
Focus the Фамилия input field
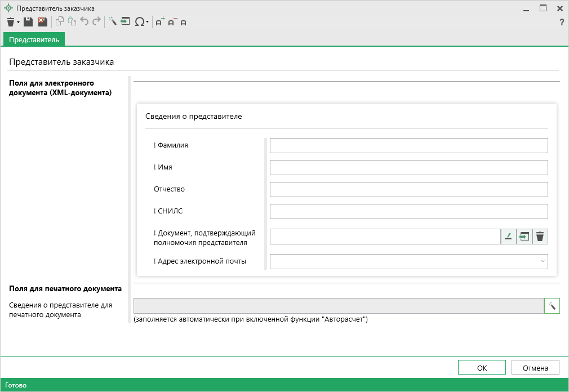408,146
